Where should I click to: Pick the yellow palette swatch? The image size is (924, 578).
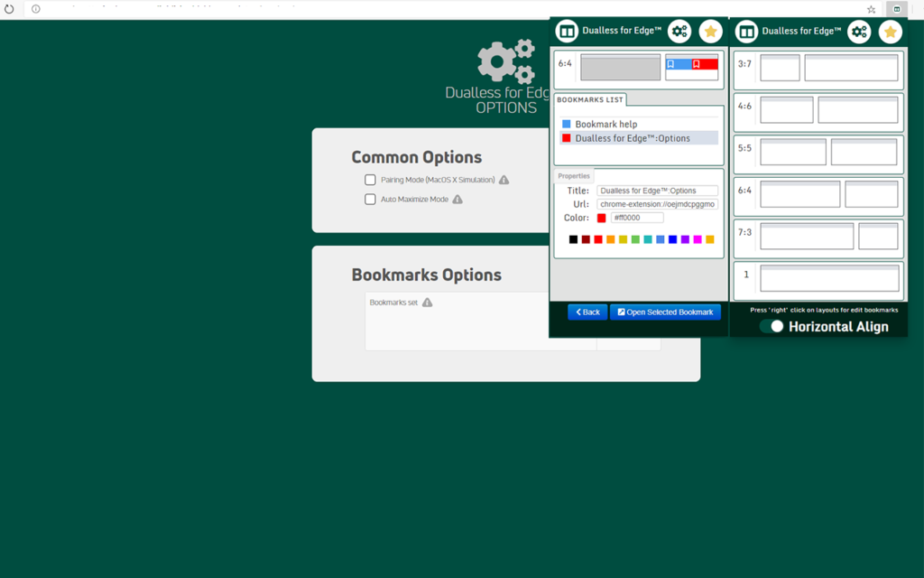click(x=623, y=239)
